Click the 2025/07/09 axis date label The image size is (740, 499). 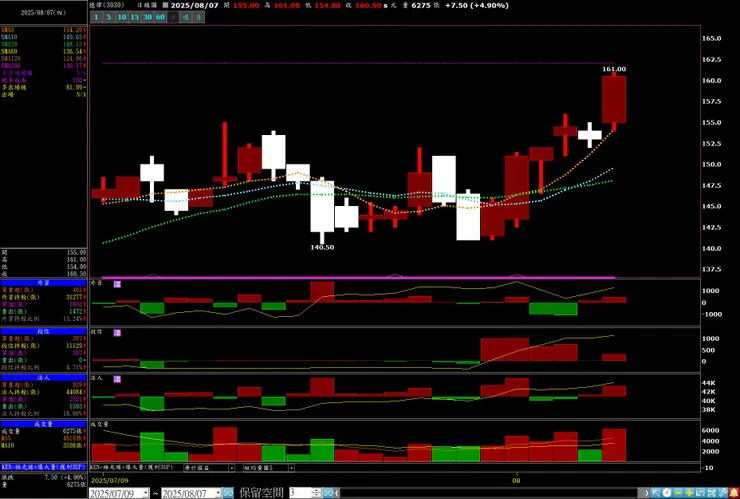(x=109, y=481)
